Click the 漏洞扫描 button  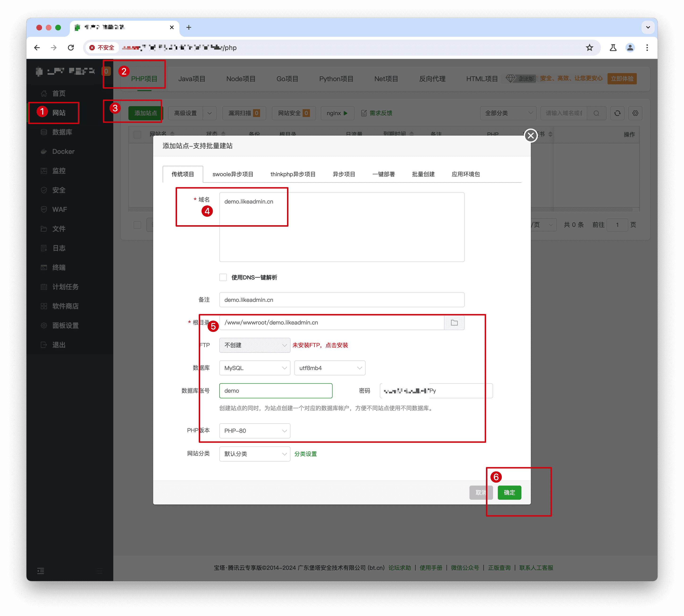[244, 113]
